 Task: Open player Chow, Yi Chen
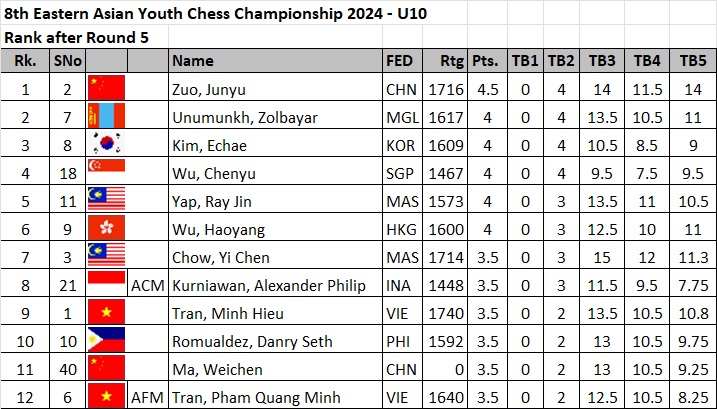click(x=212, y=257)
